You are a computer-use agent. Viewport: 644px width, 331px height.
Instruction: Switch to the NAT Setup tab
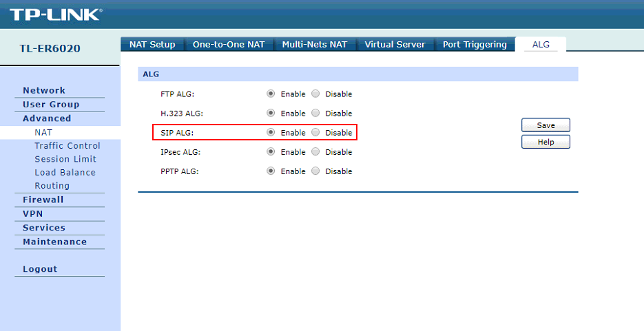point(152,45)
